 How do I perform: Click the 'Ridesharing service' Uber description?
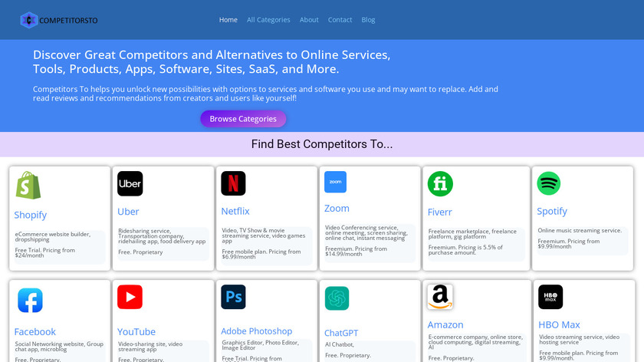point(162,236)
